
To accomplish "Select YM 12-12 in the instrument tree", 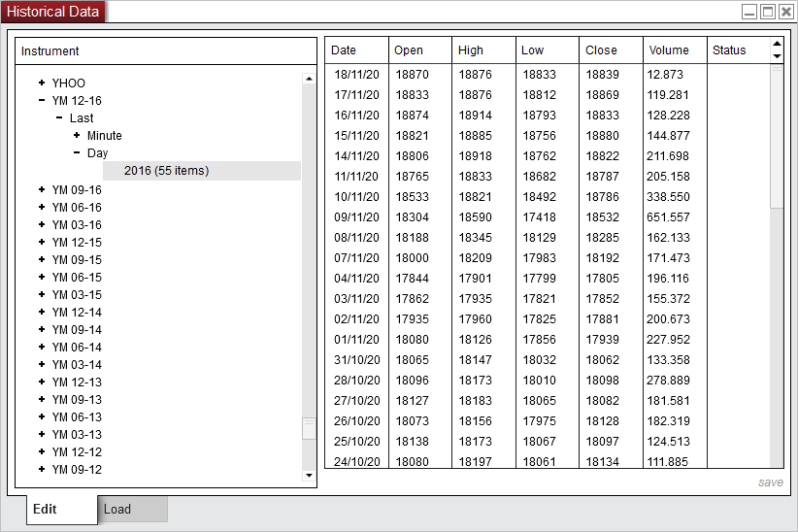I will [77, 452].
